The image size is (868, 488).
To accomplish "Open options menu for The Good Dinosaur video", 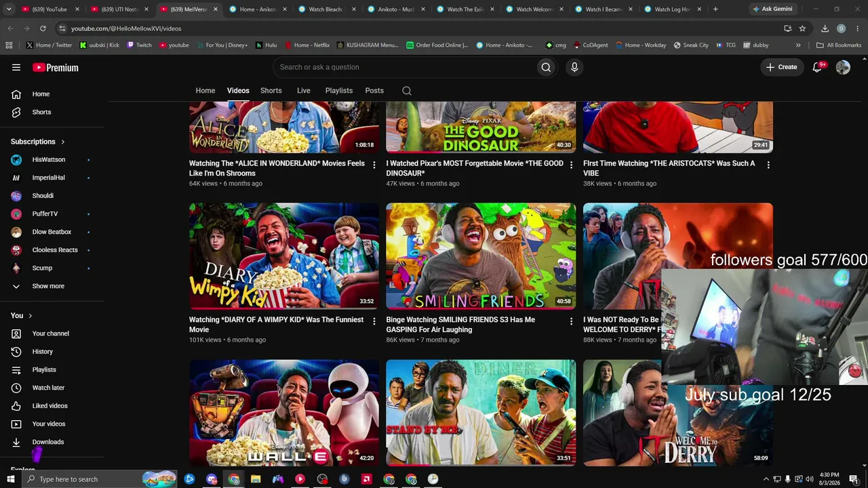I will pos(571,165).
